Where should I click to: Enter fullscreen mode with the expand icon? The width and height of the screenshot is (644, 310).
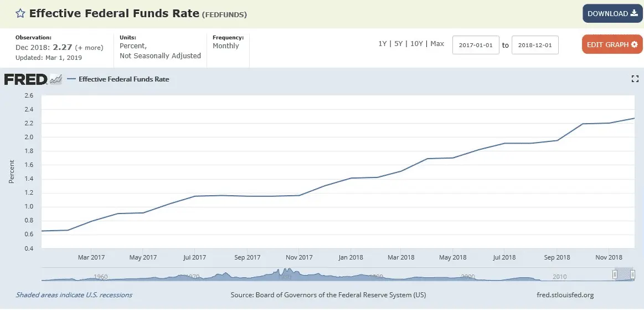click(635, 79)
